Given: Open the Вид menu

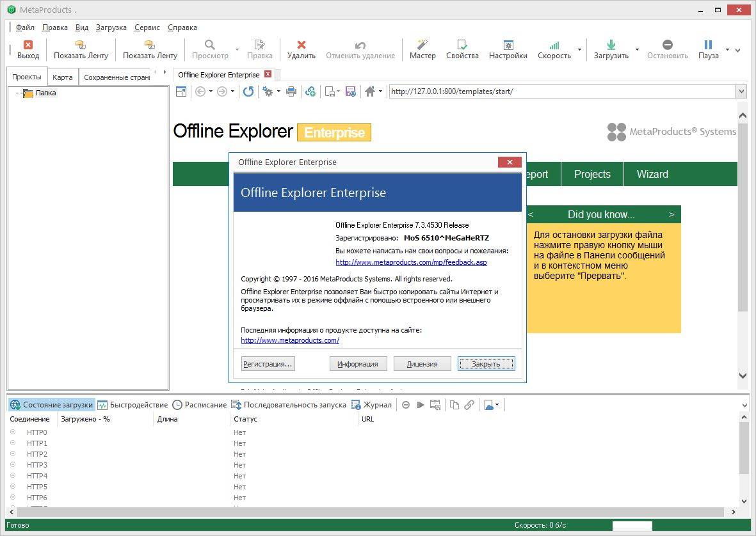Looking at the screenshot, I should [82, 28].
